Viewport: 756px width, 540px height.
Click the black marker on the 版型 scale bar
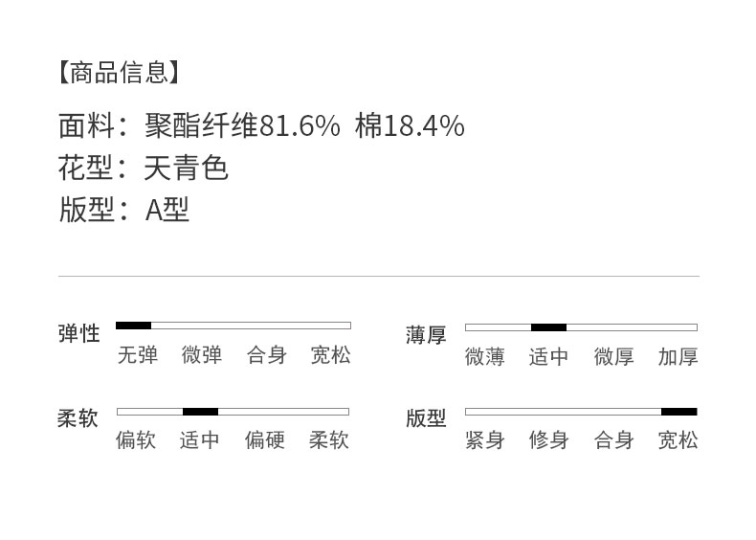pyautogui.click(x=678, y=412)
